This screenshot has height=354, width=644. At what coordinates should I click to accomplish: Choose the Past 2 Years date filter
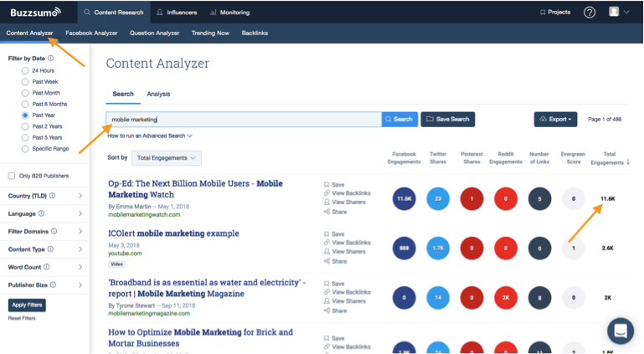point(25,126)
